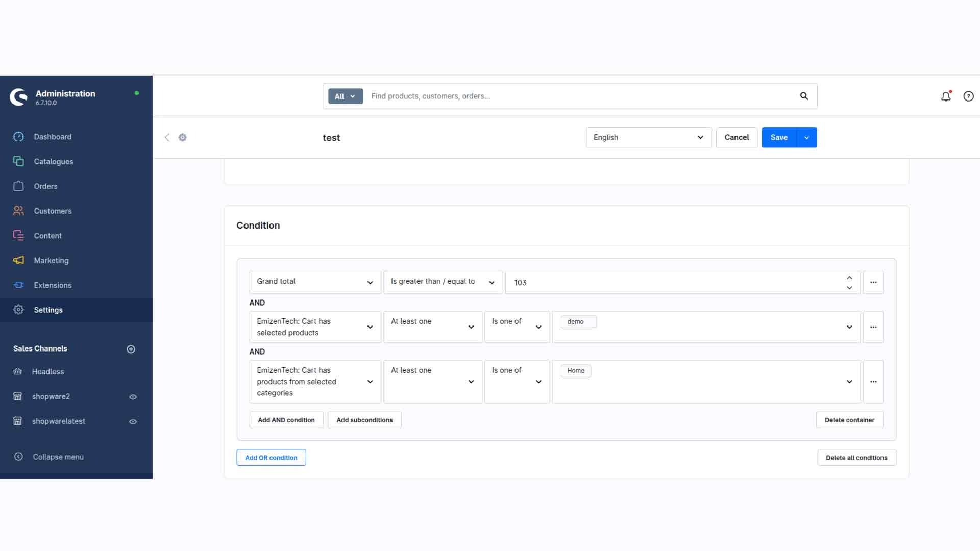980x551 pixels.
Task: Click the Settings gear icon in sidebar
Action: 18,310
